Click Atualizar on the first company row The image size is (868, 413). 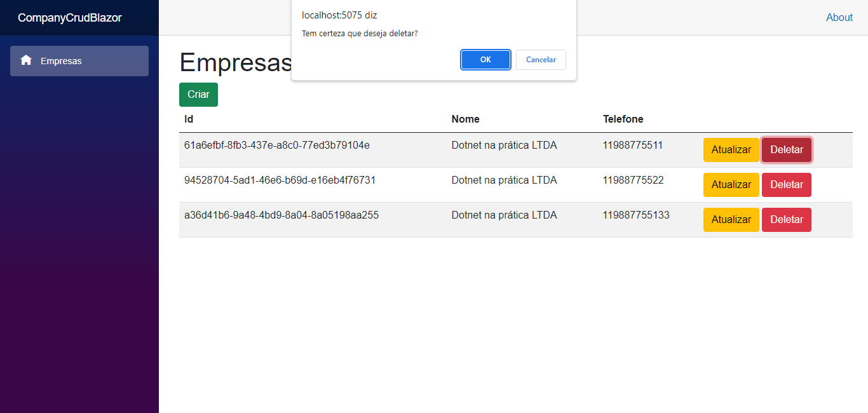(731, 149)
